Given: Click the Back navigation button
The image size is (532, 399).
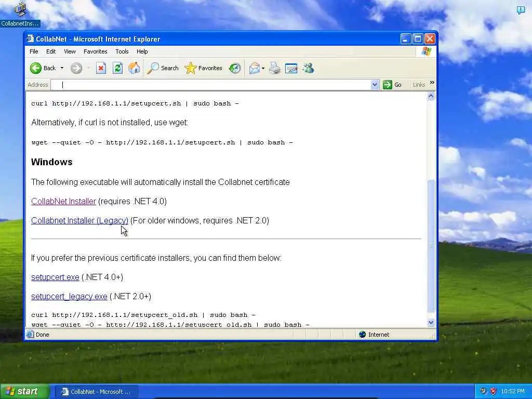Looking at the screenshot, I should (x=43, y=68).
